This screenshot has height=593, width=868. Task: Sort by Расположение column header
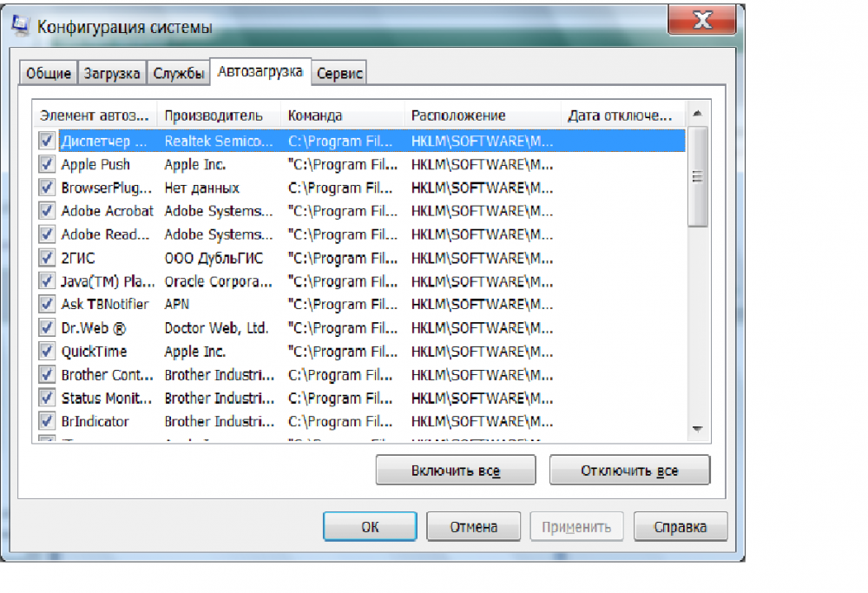coord(483,115)
